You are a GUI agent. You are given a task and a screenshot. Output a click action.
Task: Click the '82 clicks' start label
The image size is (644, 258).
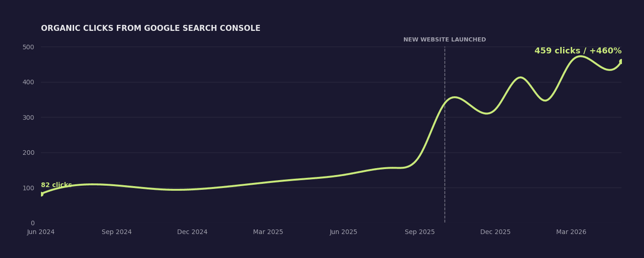56,185
